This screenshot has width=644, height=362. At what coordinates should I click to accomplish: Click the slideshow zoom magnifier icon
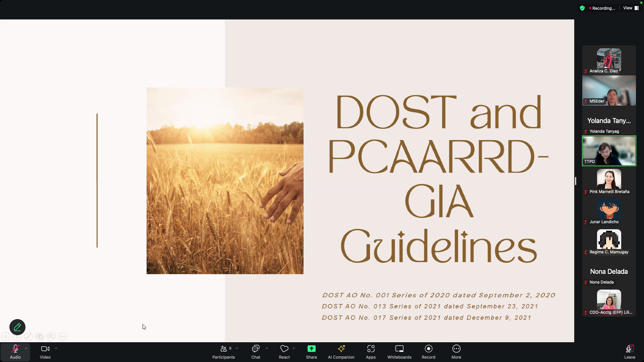[x=51, y=337]
